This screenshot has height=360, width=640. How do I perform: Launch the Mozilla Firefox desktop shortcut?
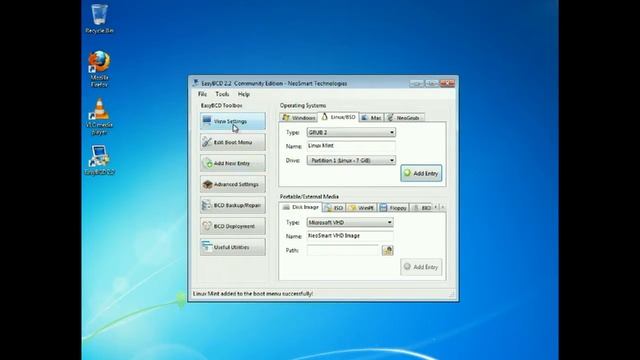click(99, 69)
